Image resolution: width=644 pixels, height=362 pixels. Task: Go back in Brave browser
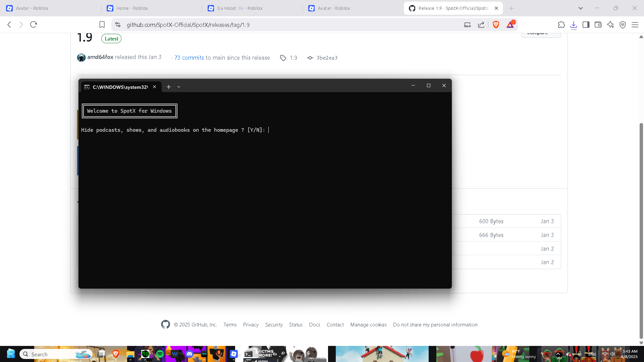[9, 24]
